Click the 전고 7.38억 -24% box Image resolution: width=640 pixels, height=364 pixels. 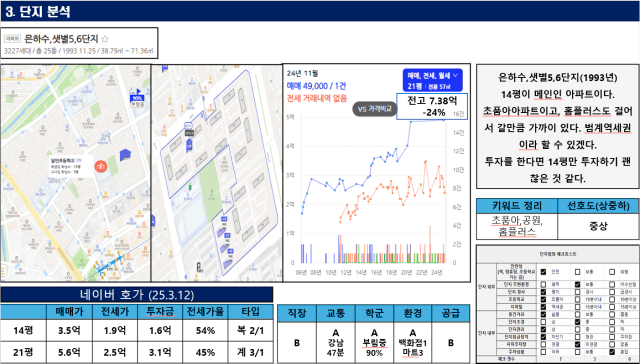[432, 106]
